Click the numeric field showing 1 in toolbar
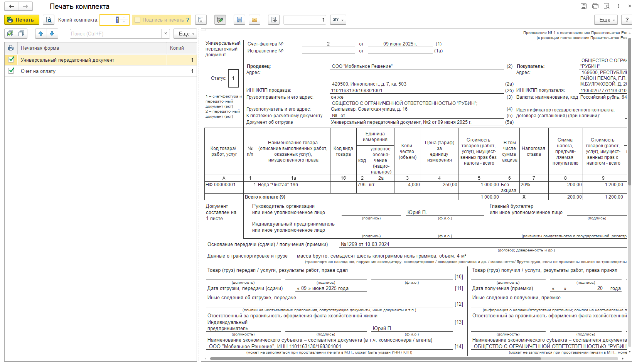 pos(305,20)
